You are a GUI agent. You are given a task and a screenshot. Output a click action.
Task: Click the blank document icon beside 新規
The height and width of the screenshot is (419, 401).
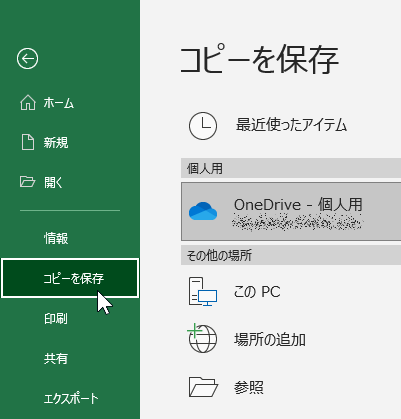coord(28,142)
